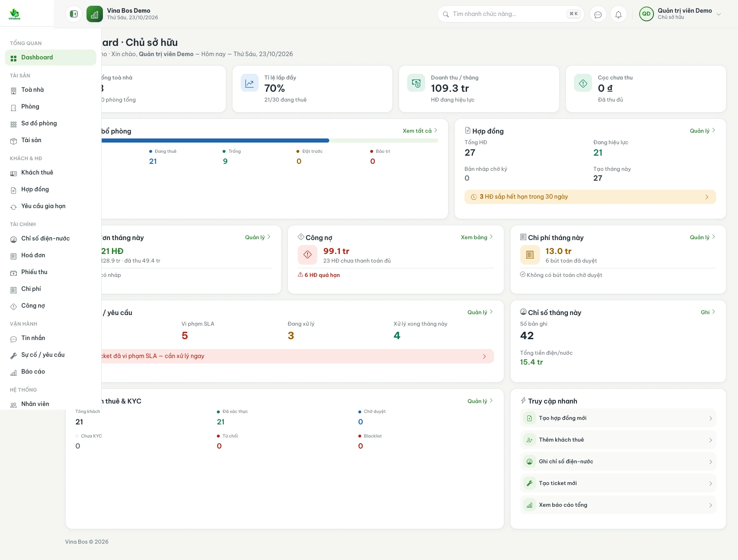Click the 6 HĐ quá hạn warning text
Image resolution: width=738 pixels, height=560 pixels.
click(x=322, y=275)
